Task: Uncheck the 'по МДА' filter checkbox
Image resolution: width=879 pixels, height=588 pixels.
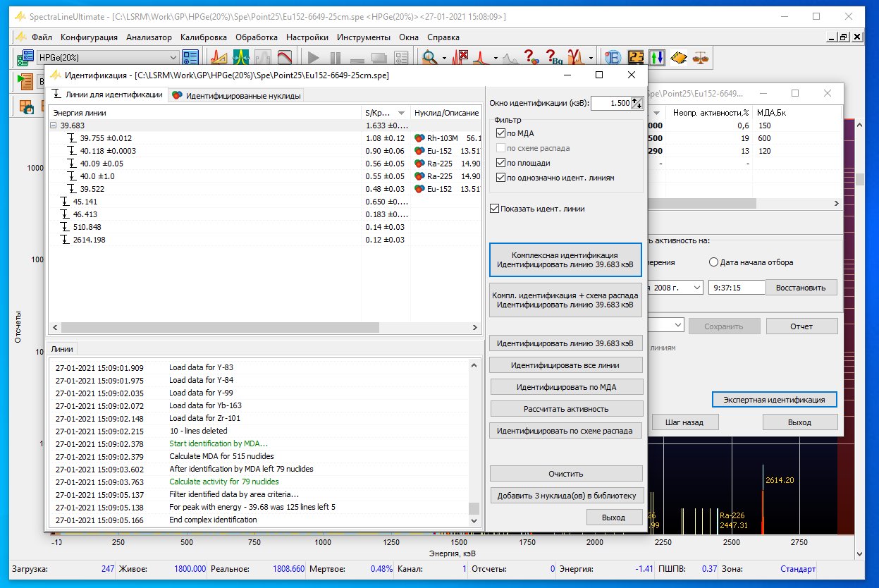Action: 501,133
